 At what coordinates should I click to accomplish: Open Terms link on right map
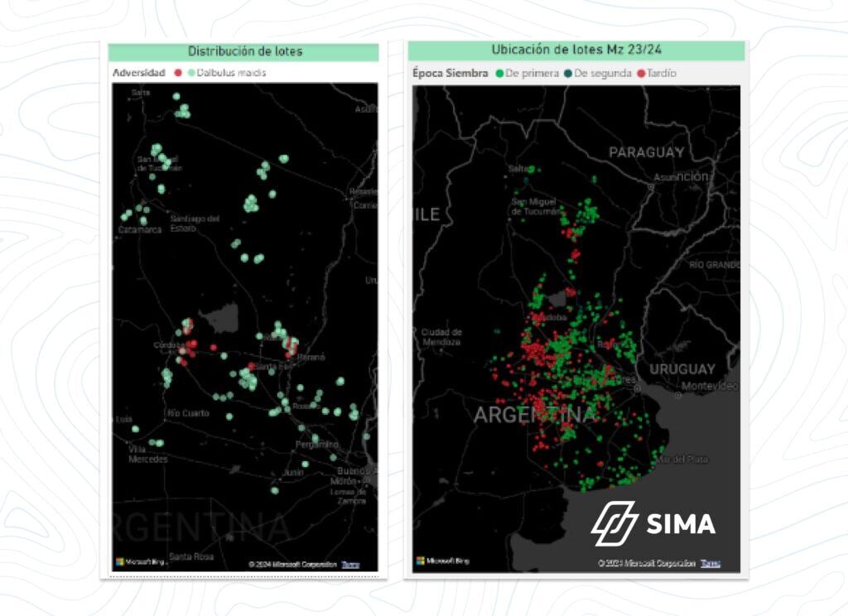tap(710, 563)
